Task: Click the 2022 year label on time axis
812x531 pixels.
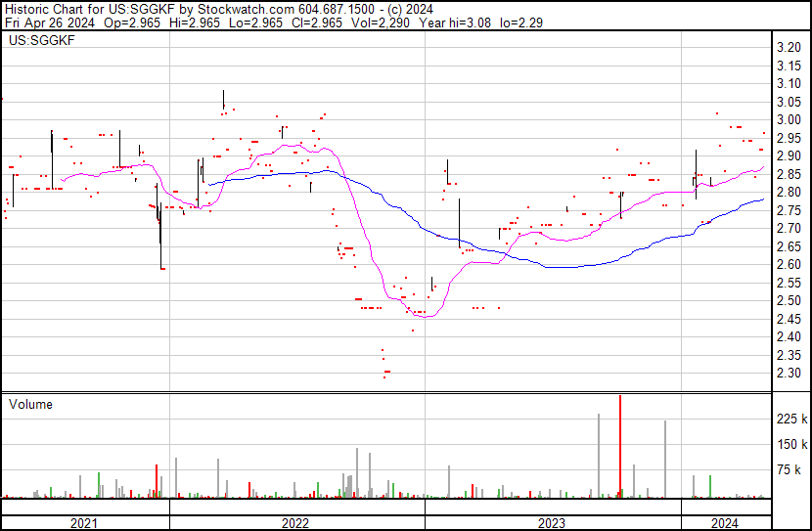Action: coord(295,523)
